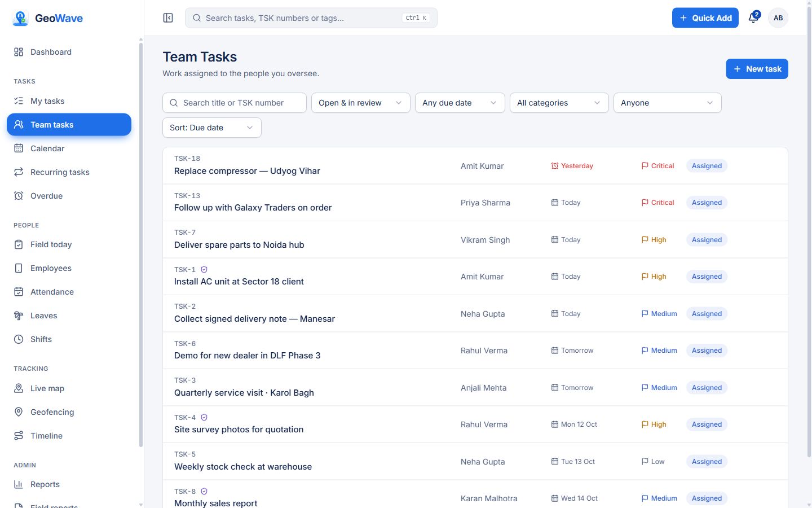
Task: Open the notifications bell
Action: pyautogui.click(x=753, y=18)
